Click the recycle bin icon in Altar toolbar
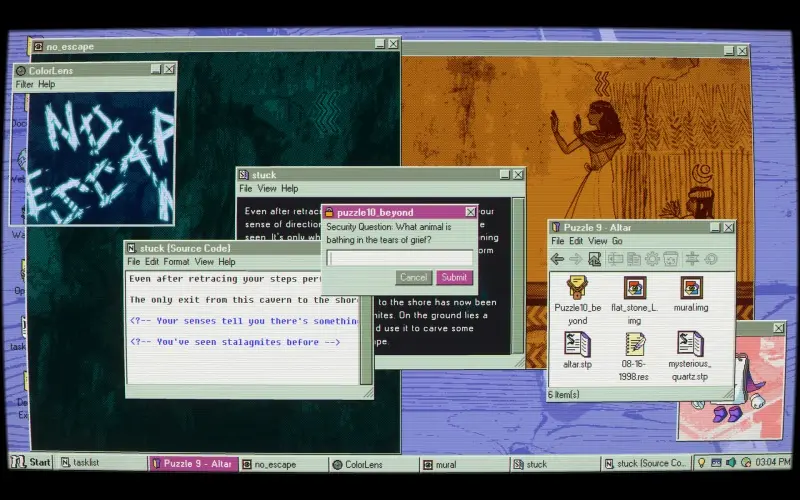The width and height of the screenshot is (800, 500). (x=670, y=259)
